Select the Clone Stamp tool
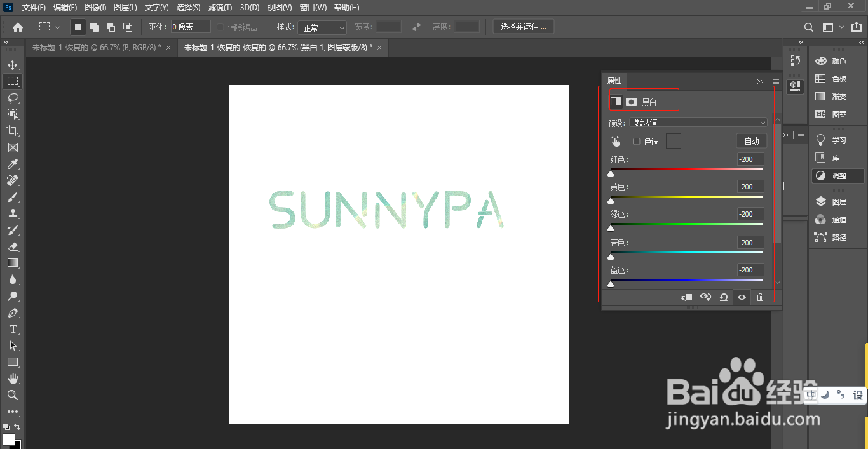Image resolution: width=868 pixels, height=449 pixels. [12, 213]
